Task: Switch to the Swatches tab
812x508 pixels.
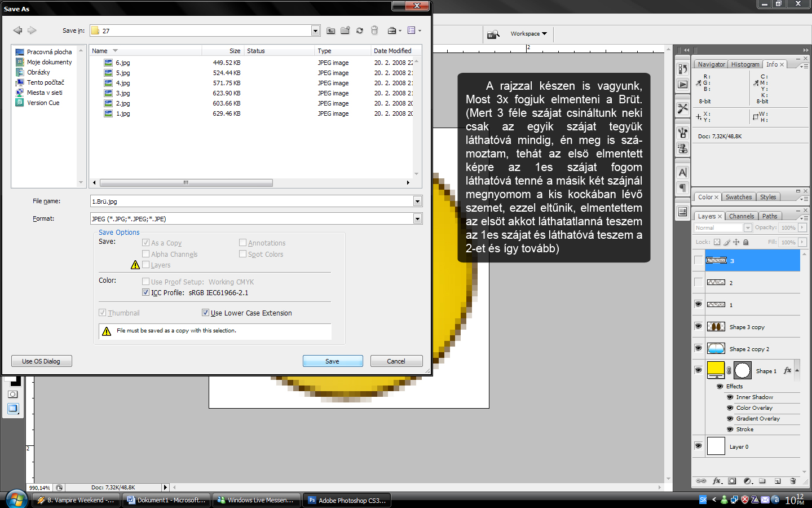Action: [x=738, y=197]
